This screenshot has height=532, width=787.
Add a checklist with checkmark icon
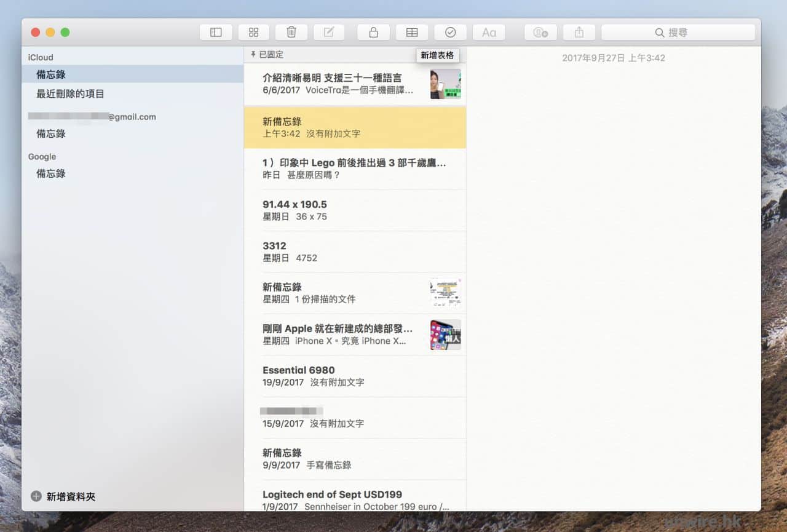(x=450, y=33)
